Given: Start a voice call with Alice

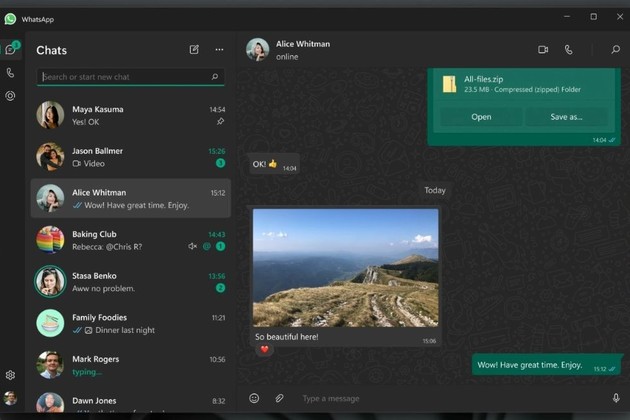Looking at the screenshot, I should tap(568, 50).
